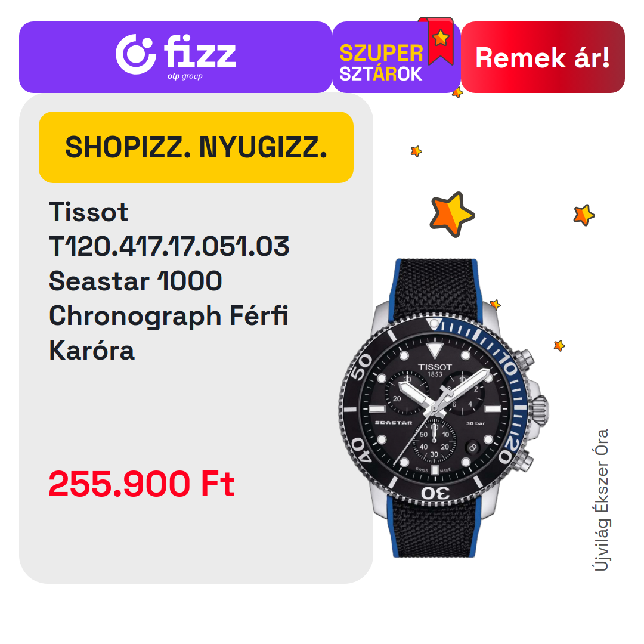Open the Tissot Seastar 1000 product title
Screen dimensions: 644x644
click(x=169, y=281)
